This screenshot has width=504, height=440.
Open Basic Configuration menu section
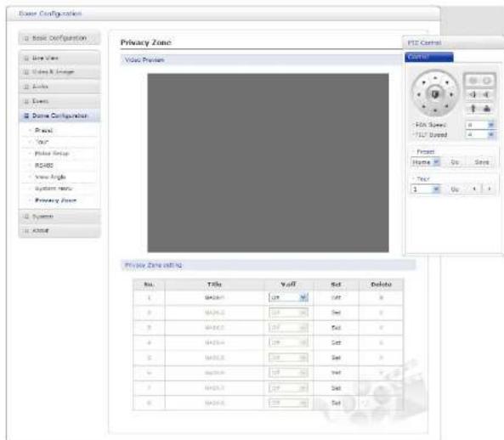click(59, 38)
